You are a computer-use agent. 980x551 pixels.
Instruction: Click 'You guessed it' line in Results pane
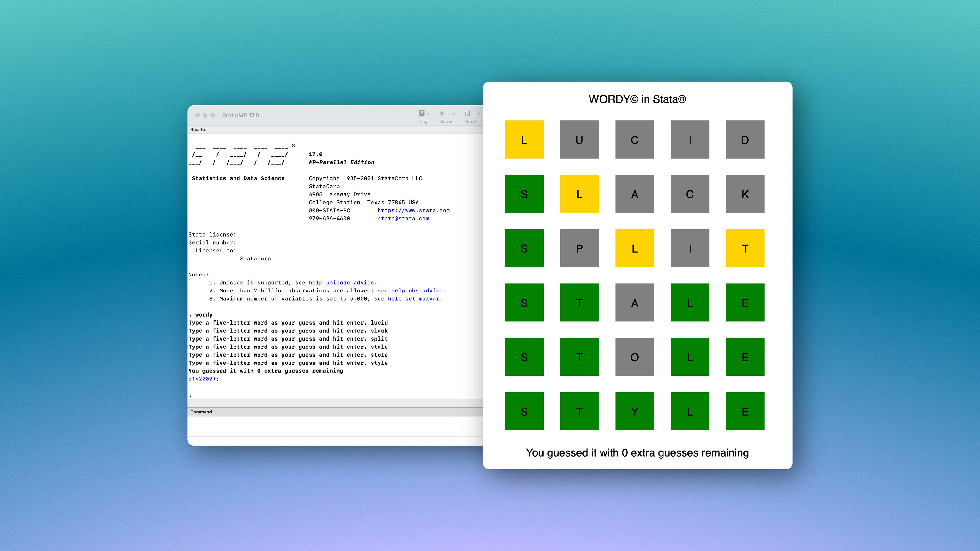coord(266,371)
